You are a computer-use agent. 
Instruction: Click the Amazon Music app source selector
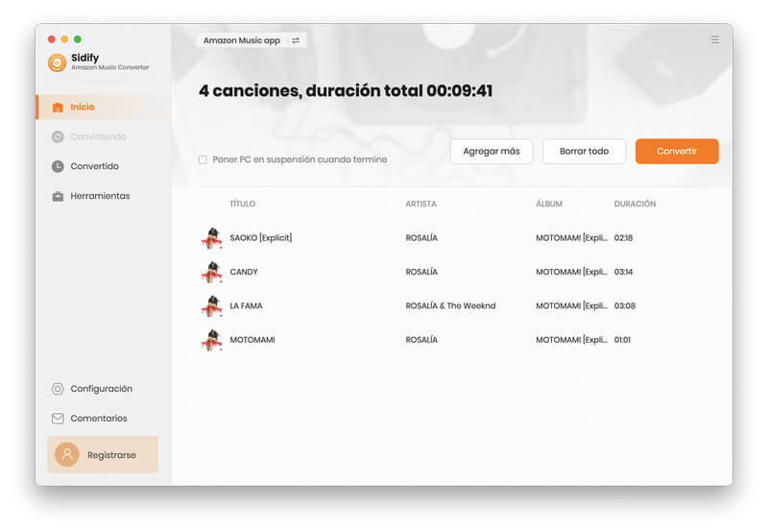[252, 40]
